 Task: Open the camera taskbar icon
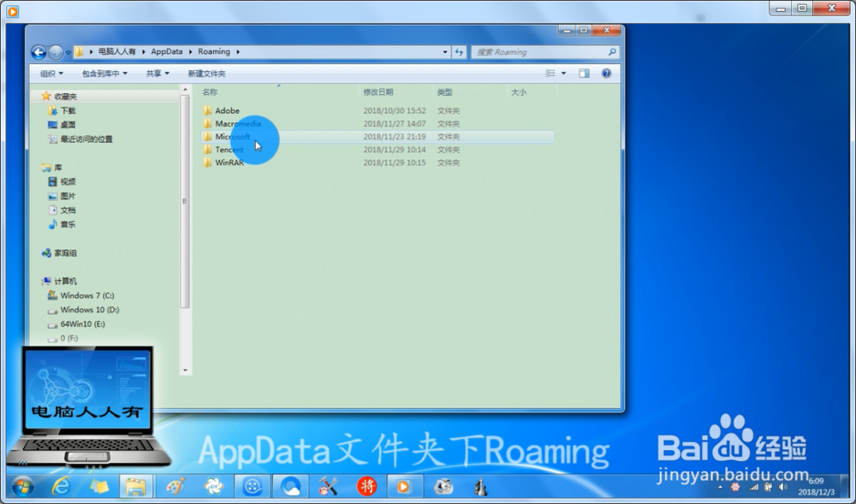pos(443,486)
